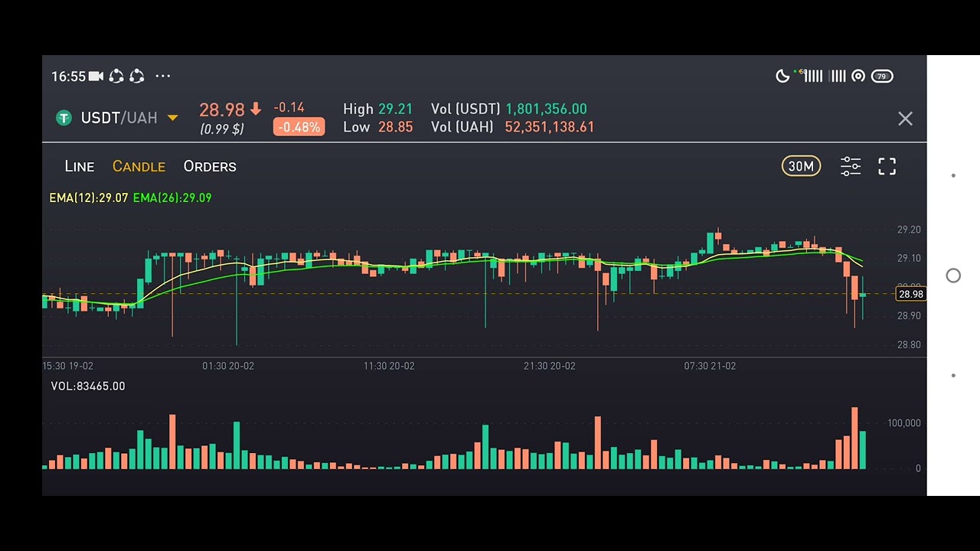
Task: Tap the battery level 79 indicator
Action: pos(882,76)
